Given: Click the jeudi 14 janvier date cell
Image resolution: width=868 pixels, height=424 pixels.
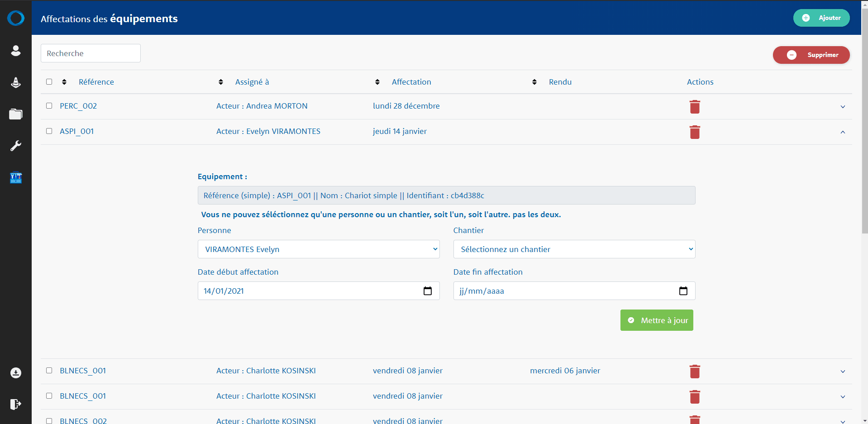Looking at the screenshot, I should click(400, 131).
